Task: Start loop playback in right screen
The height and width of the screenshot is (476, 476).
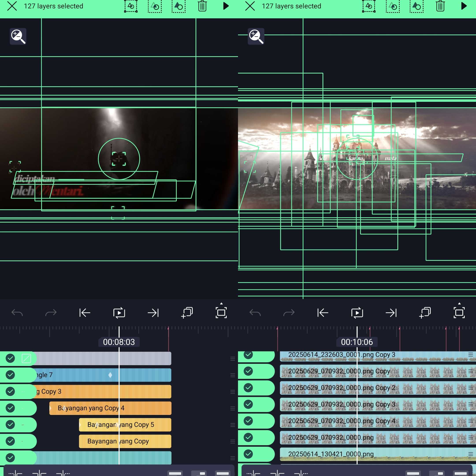Action: pos(357,313)
